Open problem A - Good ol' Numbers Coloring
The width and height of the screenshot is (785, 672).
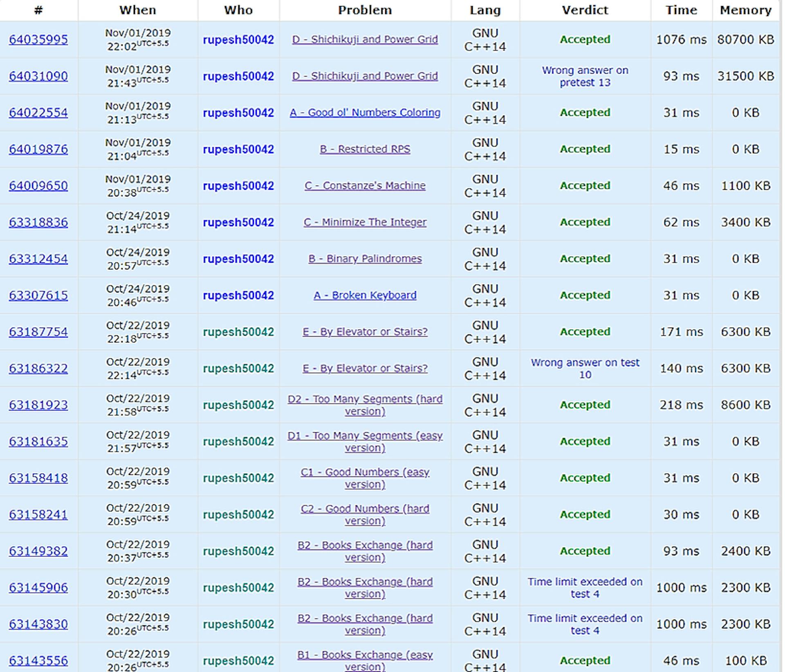point(365,112)
